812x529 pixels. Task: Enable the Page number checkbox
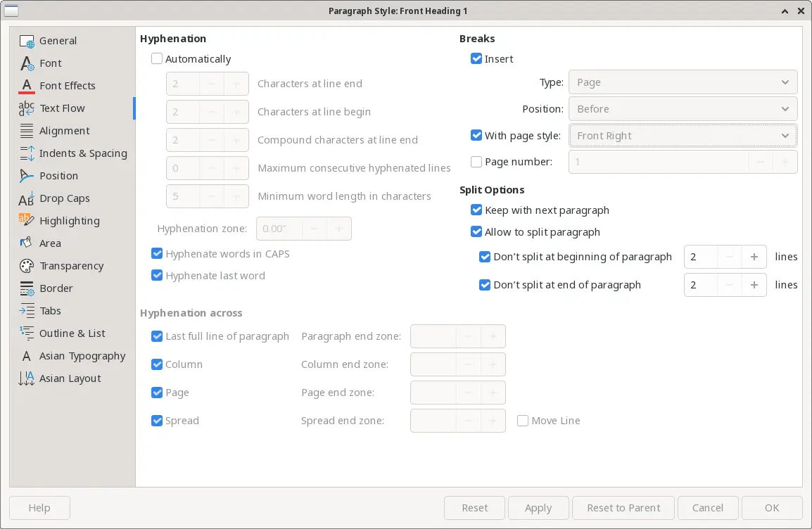click(476, 162)
